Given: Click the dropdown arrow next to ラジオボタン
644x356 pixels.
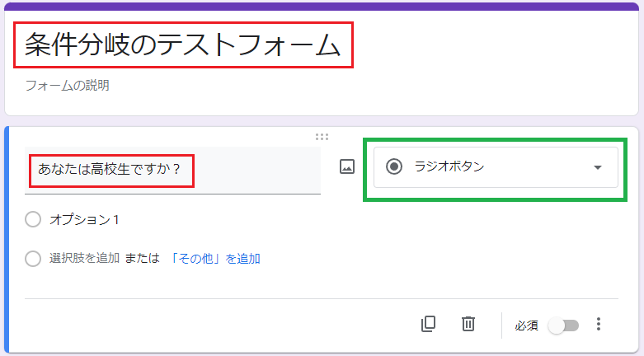Looking at the screenshot, I should [x=598, y=167].
